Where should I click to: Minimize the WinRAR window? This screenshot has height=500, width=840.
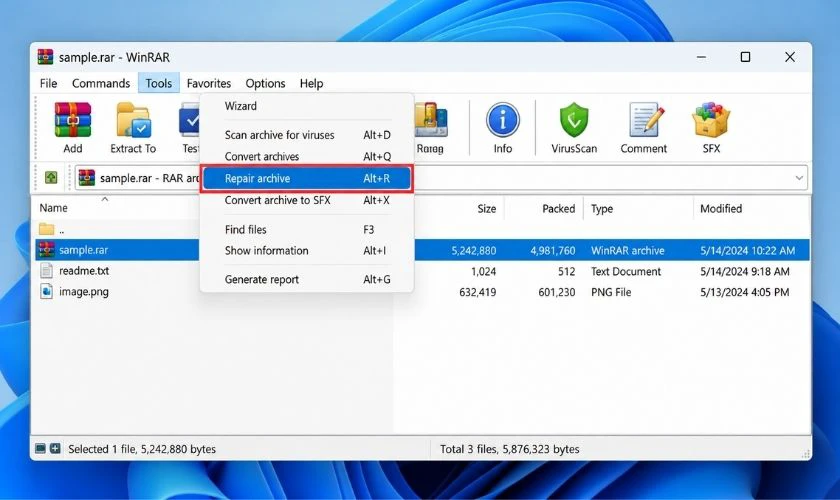click(701, 57)
